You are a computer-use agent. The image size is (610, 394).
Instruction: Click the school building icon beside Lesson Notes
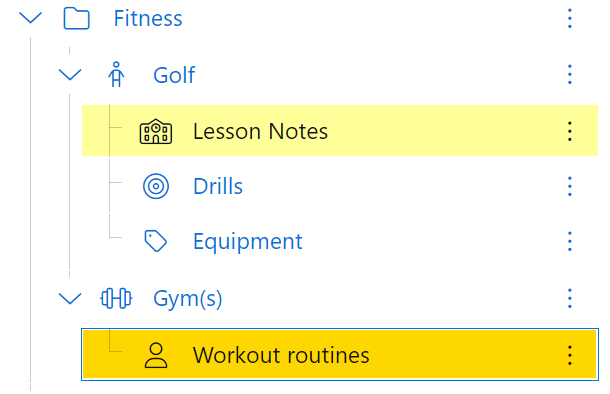[156, 131]
